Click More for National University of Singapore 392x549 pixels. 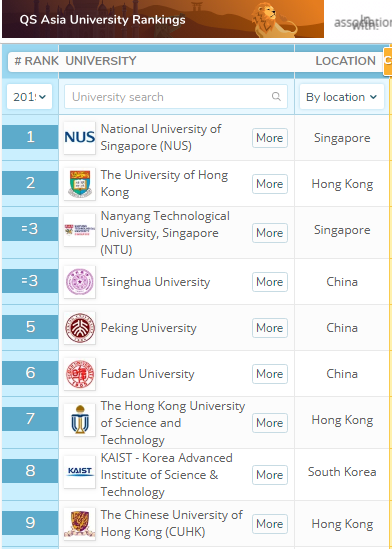(270, 138)
